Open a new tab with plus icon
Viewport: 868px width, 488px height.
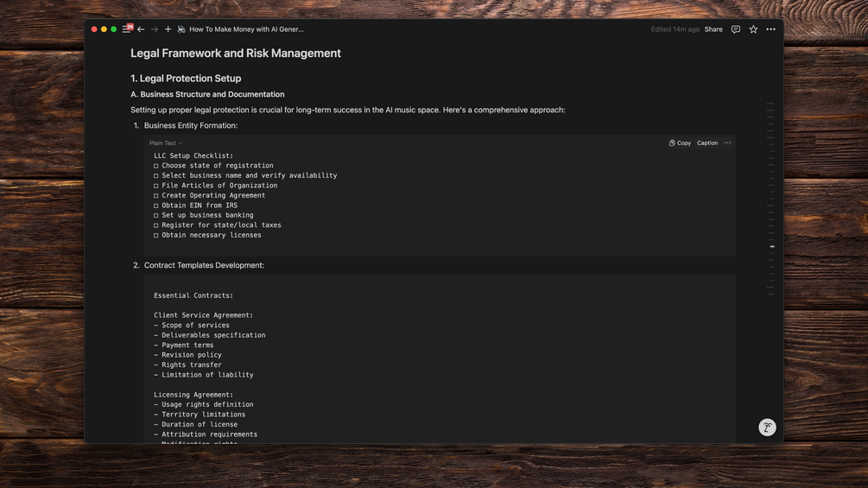[168, 29]
